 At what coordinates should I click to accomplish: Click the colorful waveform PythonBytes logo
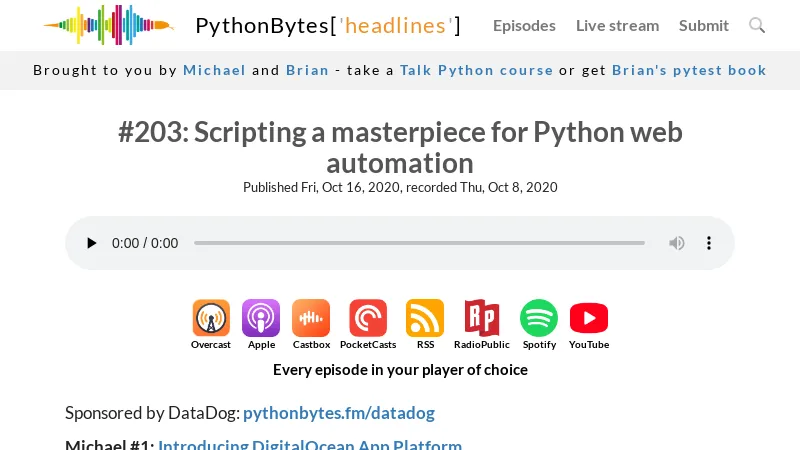click(108, 25)
